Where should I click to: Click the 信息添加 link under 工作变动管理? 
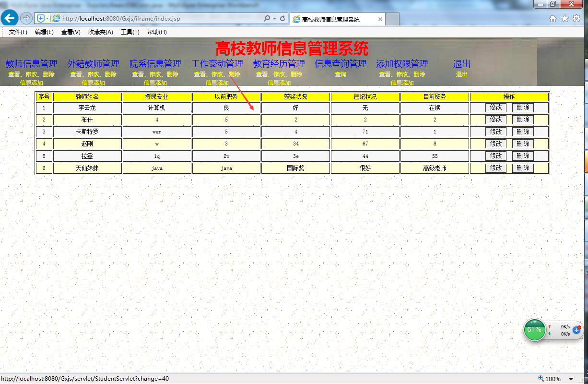click(217, 83)
